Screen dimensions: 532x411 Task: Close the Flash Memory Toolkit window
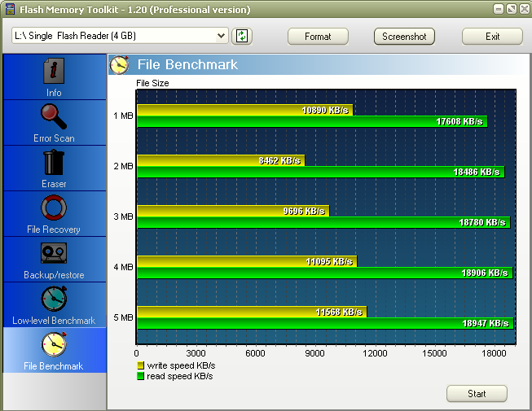pyautogui.click(x=524, y=9)
